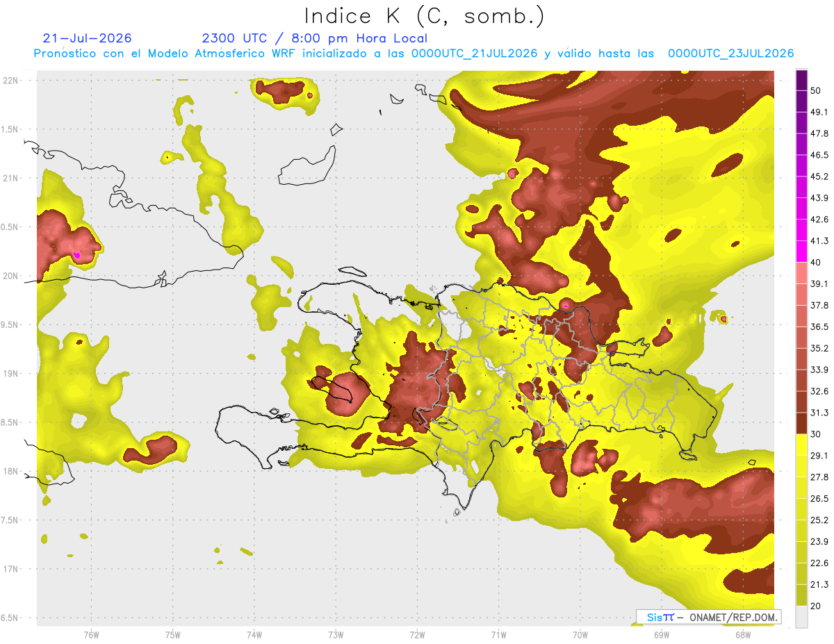Click the '22.6' color scale value

click(x=819, y=563)
